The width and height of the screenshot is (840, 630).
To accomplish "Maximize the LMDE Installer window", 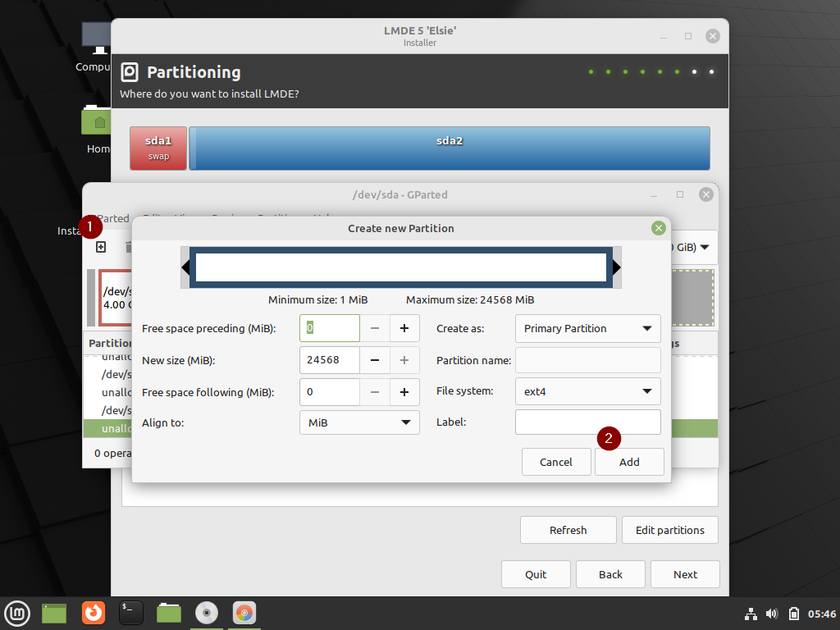I will point(688,36).
